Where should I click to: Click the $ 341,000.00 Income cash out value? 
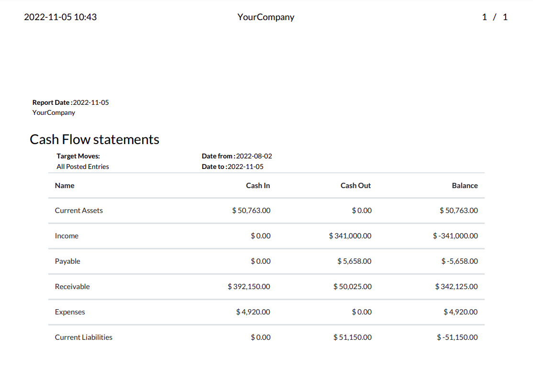click(350, 236)
